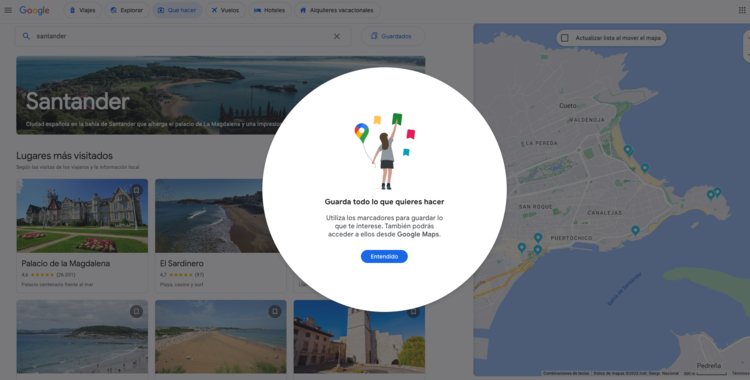Click the map pin south of Canalejas
This screenshot has width=750, height=380.
click(635, 231)
